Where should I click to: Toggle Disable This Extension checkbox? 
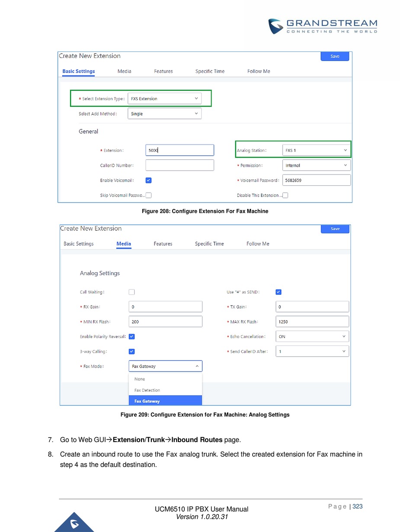[285, 195]
